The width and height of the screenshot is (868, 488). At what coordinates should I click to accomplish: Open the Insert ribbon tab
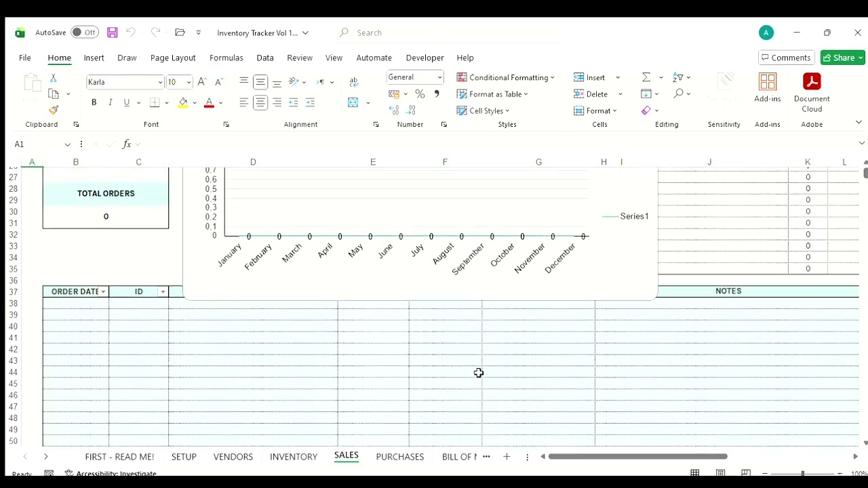pos(94,58)
